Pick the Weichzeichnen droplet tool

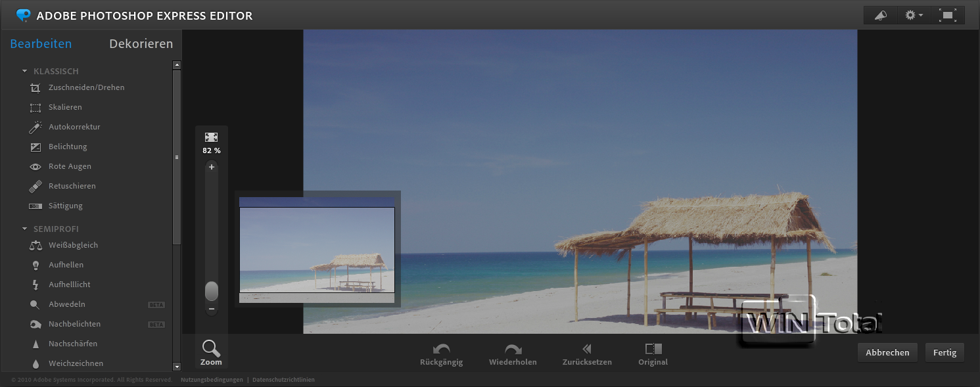tap(35, 363)
